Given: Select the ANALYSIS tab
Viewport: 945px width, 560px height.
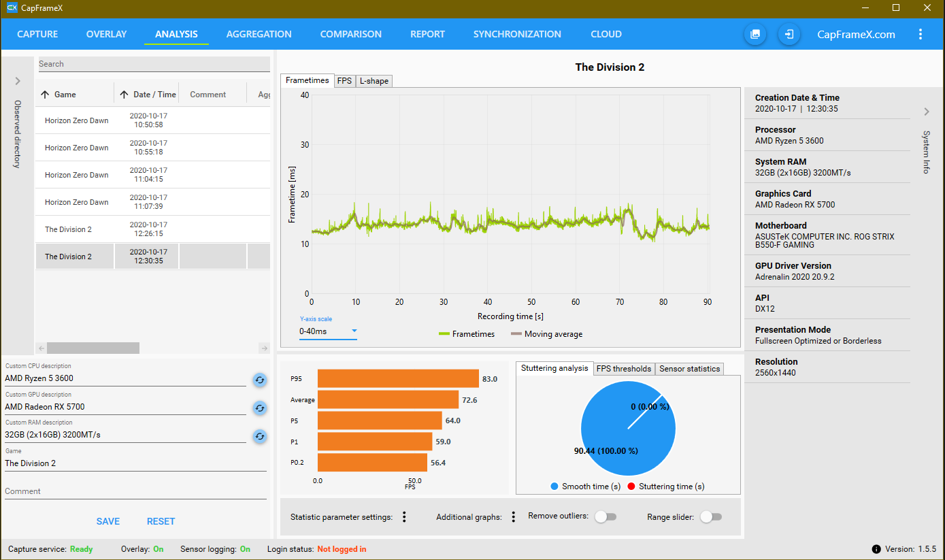Looking at the screenshot, I should (x=176, y=34).
